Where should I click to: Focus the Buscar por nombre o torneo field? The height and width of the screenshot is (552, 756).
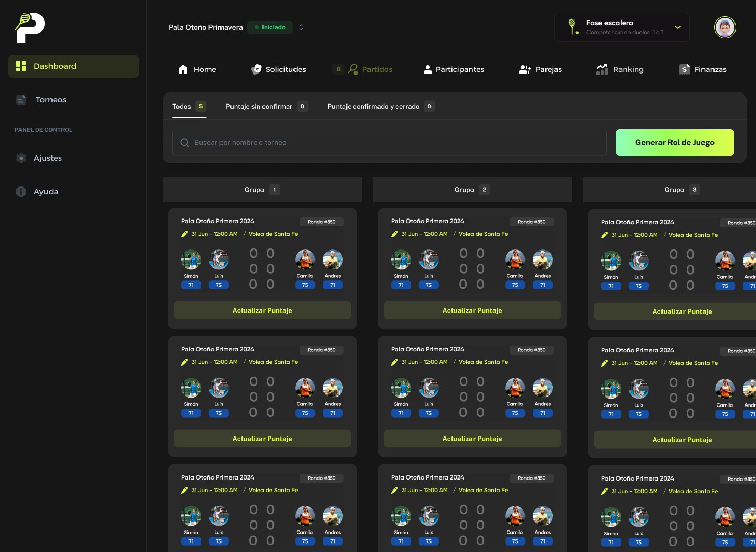click(390, 143)
